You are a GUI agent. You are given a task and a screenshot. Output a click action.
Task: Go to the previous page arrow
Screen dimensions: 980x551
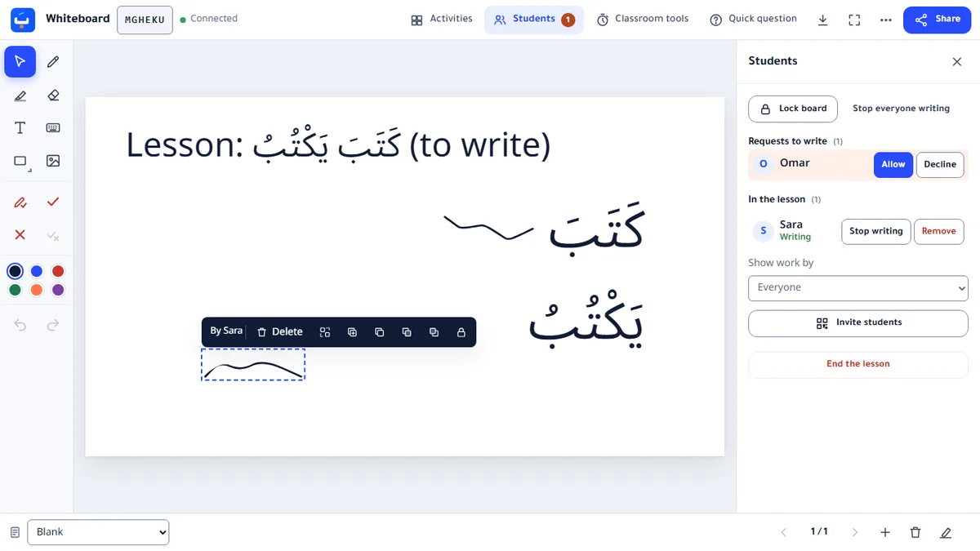coord(784,532)
